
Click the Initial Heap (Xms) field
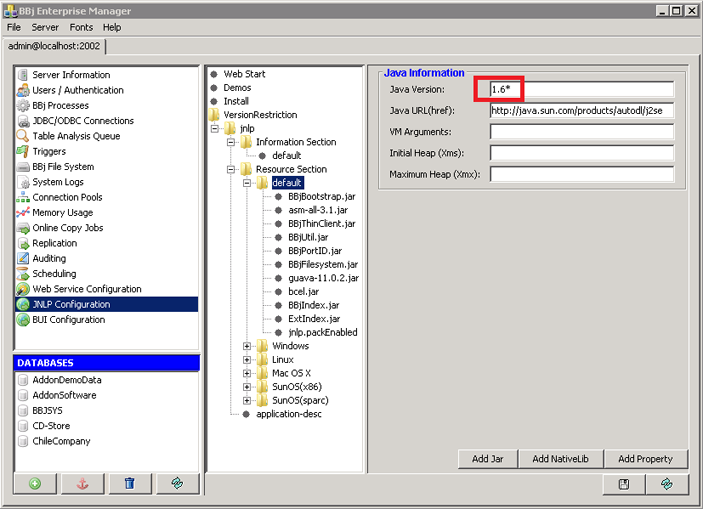click(x=582, y=153)
